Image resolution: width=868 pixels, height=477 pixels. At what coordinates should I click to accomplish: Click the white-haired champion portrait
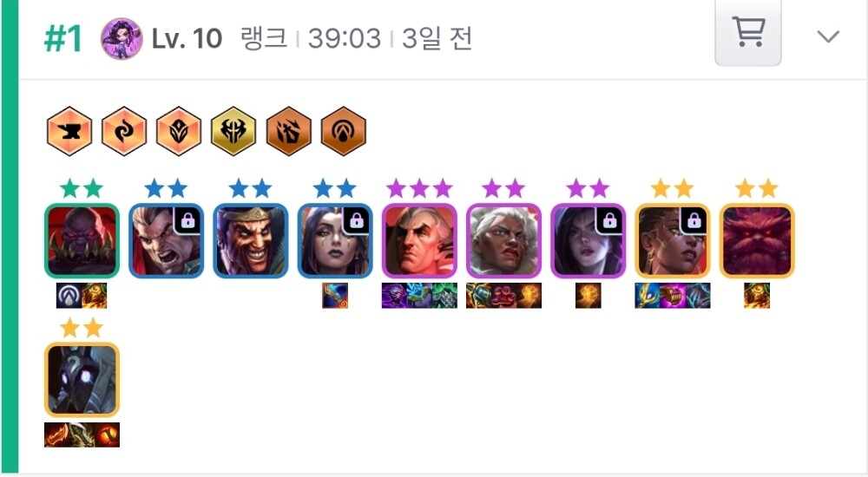pos(503,241)
